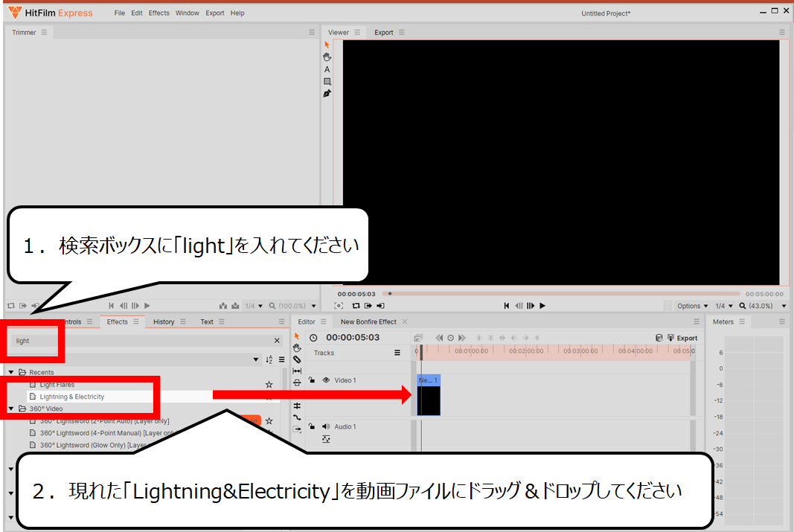Click the Viewer's set in point icon
Image resolution: width=794 pixels, height=532 pixels.
[x=368, y=306]
